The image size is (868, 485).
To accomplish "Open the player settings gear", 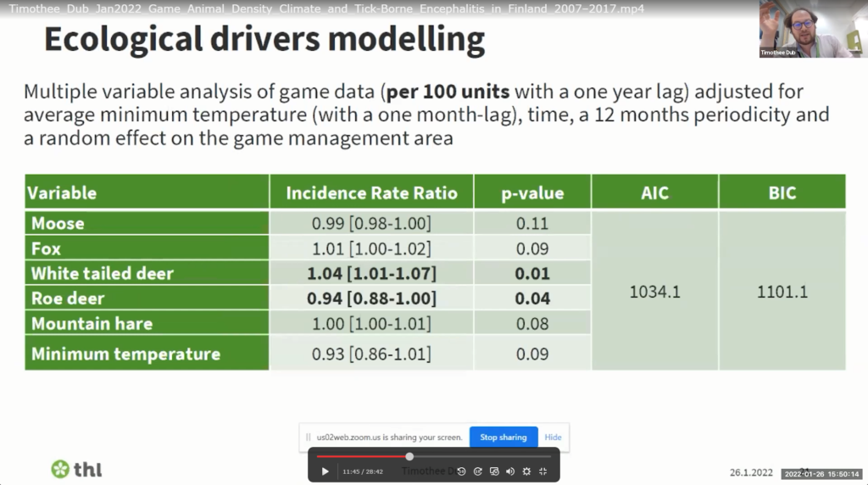I will coord(526,471).
